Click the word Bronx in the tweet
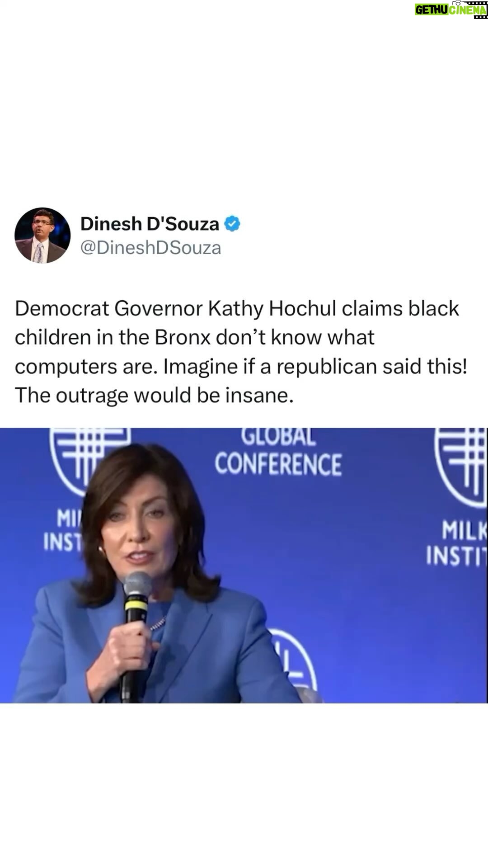This screenshot has width=488, height=868. click(x=183, y=337)
